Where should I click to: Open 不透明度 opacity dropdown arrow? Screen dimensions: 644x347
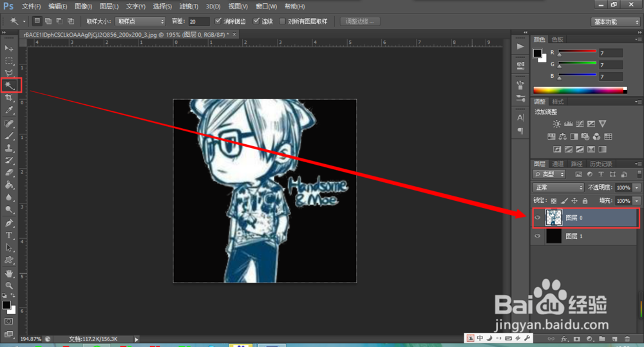pos(637,188)
